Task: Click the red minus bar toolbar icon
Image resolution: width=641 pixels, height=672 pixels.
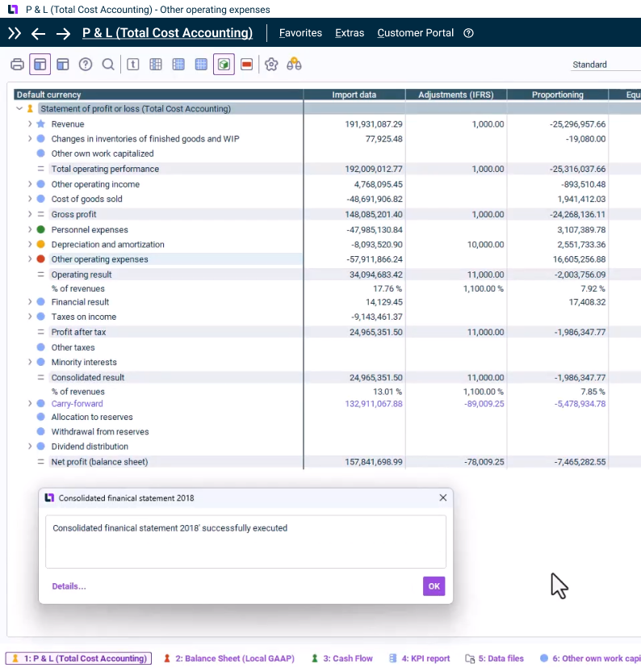Action: [247, 65]
